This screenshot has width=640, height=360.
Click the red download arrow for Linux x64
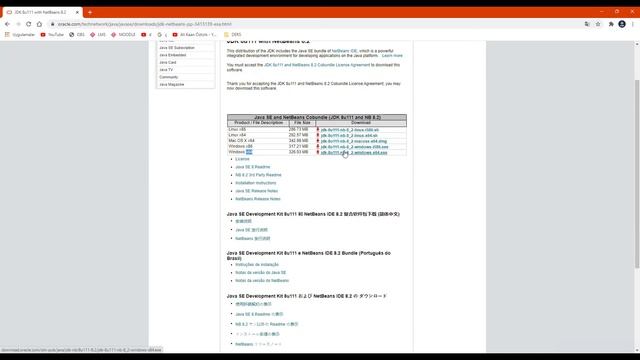[x=318, y=135]
